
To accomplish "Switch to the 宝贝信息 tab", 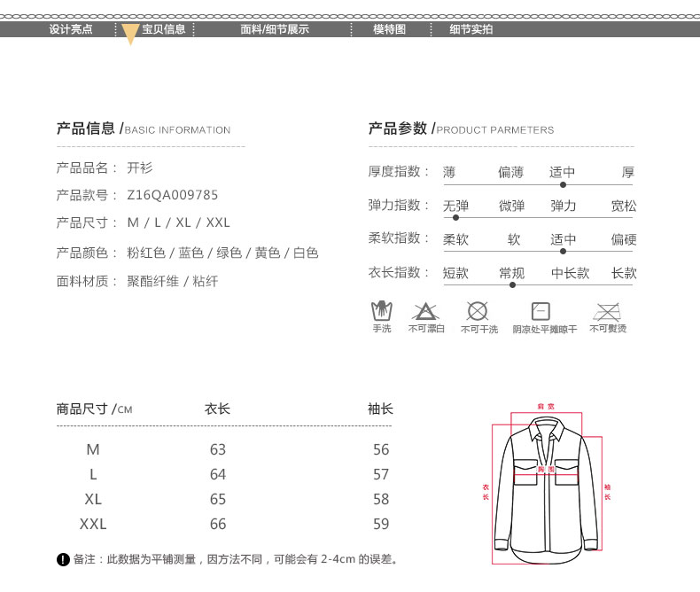I will pyautogui.click(x=163, y=29).
